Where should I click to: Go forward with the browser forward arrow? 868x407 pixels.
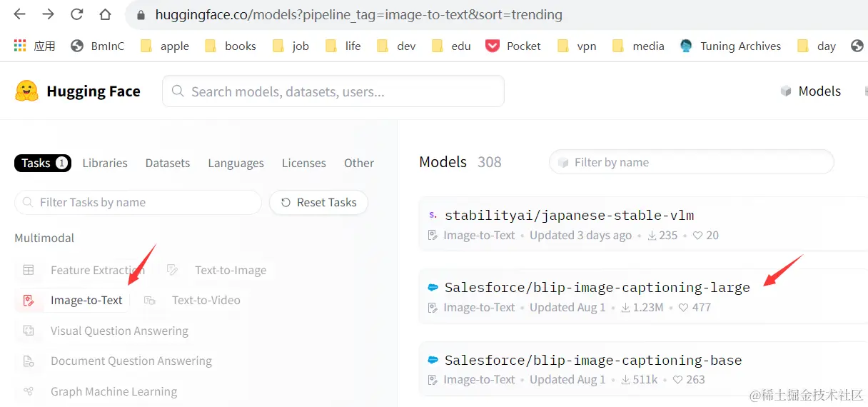pyautogui.click(x=48, y=14)
